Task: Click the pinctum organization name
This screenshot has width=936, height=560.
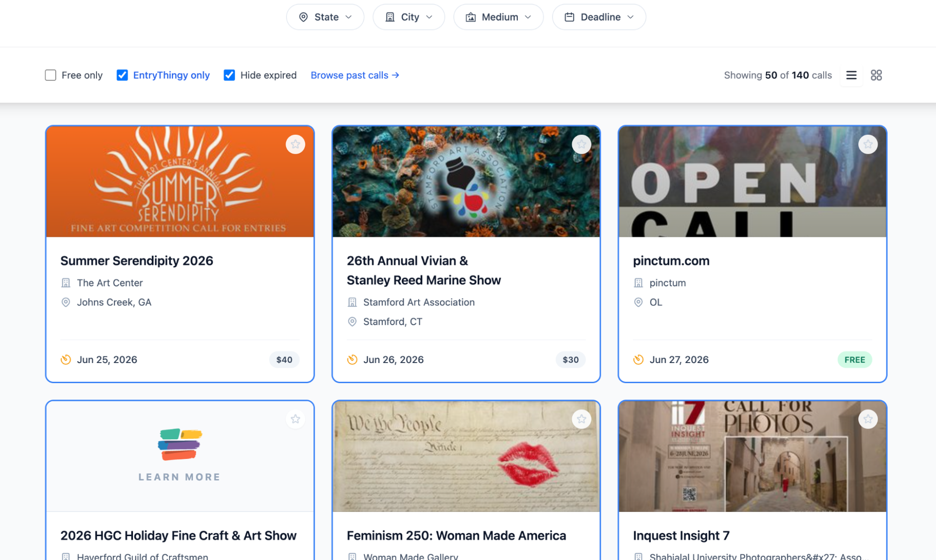Action: [667, 283]
